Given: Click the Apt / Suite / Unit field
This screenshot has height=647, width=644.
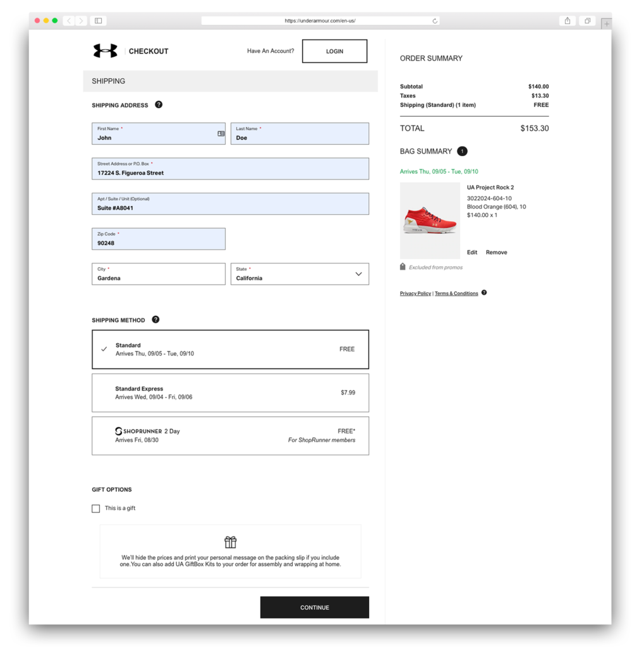Looking at the screenshot, I should (x=230, y=204).
